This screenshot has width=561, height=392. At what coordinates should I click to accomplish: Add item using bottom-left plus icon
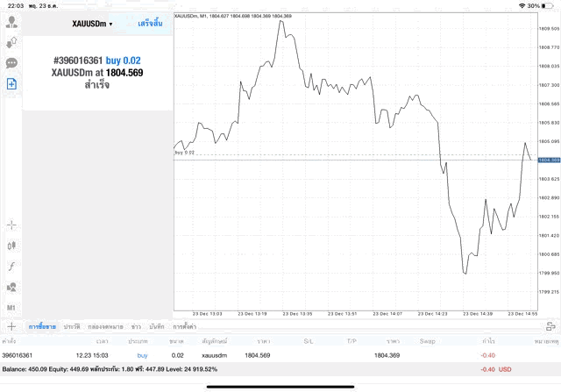pos(11,326)
